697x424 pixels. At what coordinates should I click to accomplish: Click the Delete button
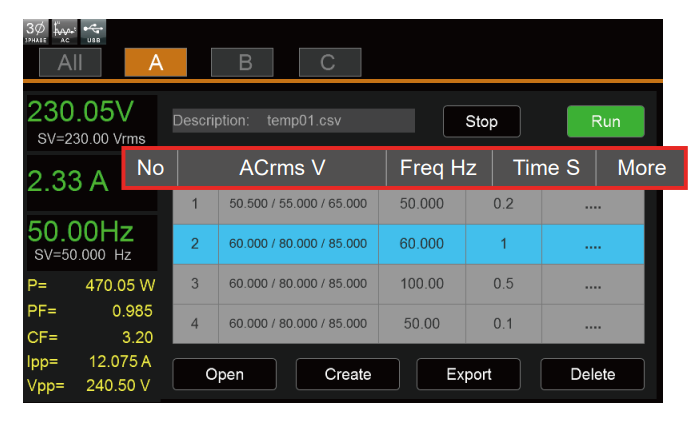point(592,374)
